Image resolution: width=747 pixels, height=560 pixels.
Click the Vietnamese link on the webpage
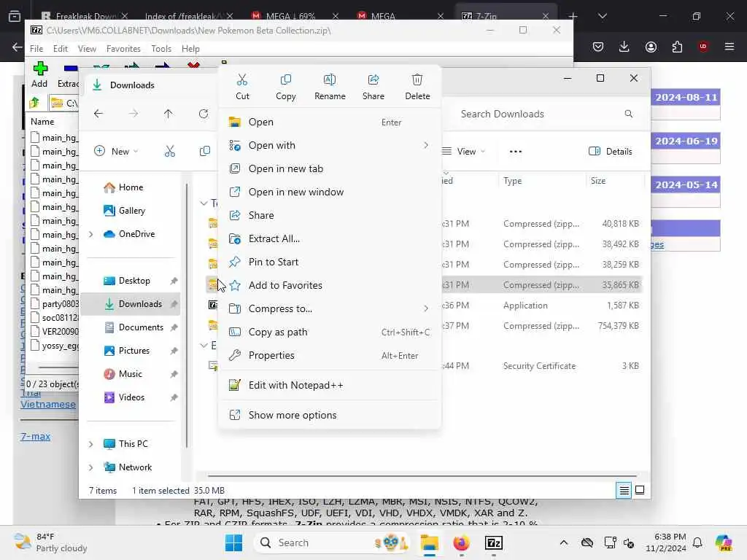[x=48, y=404]
